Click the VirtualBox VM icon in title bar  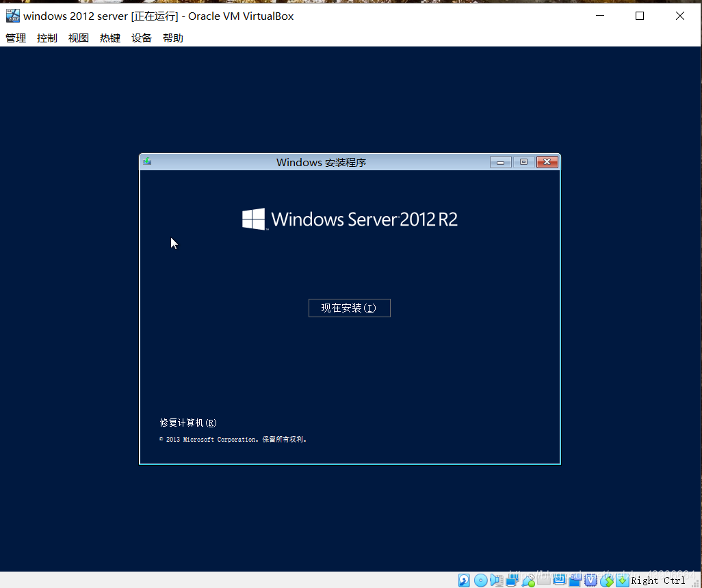pyautogui.click(x=12, y=16)
